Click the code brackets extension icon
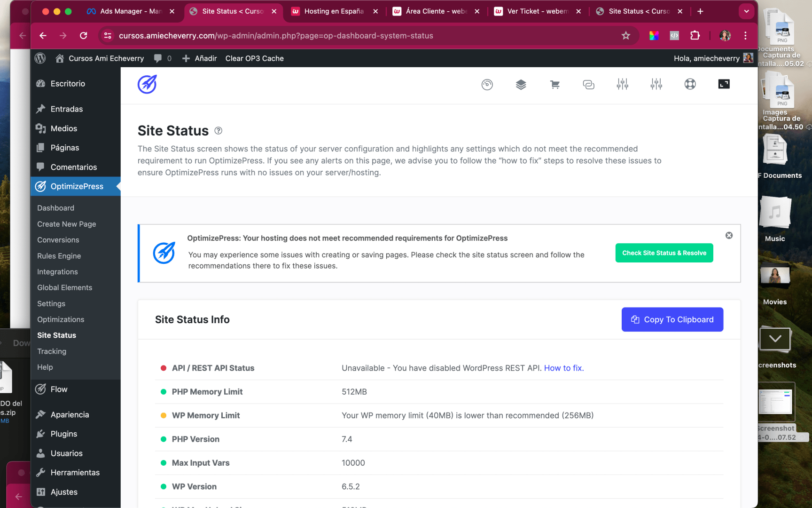 674,36
